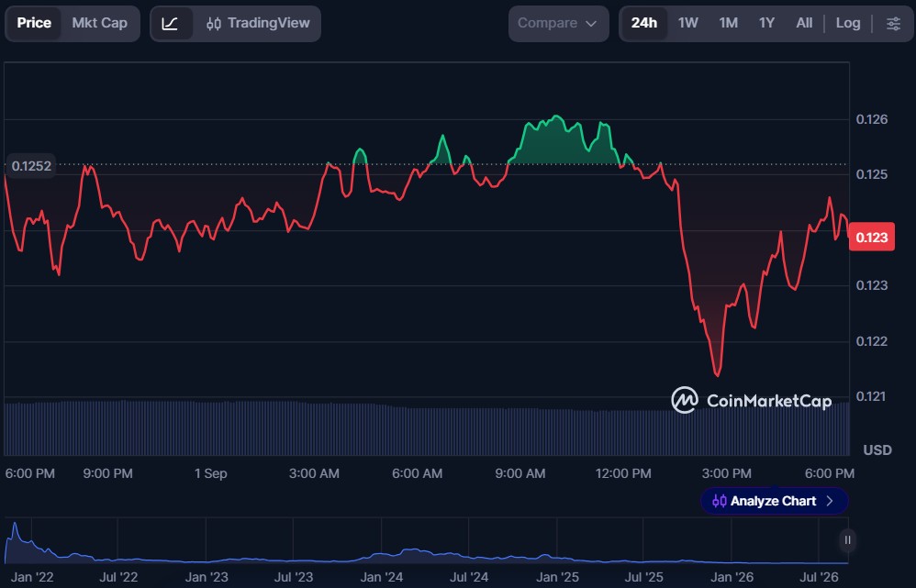Click the CoinMarketCap logo watermark

point(752,401)
